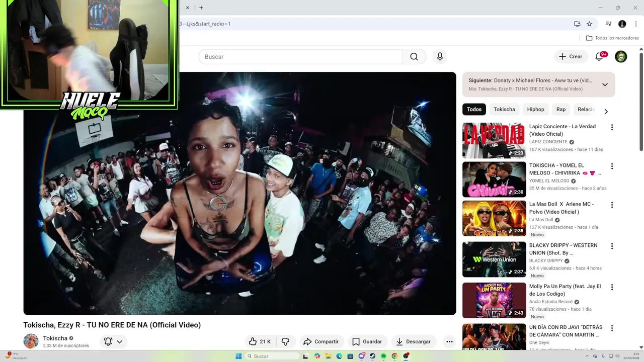Click the Crear button

(571, 57)
